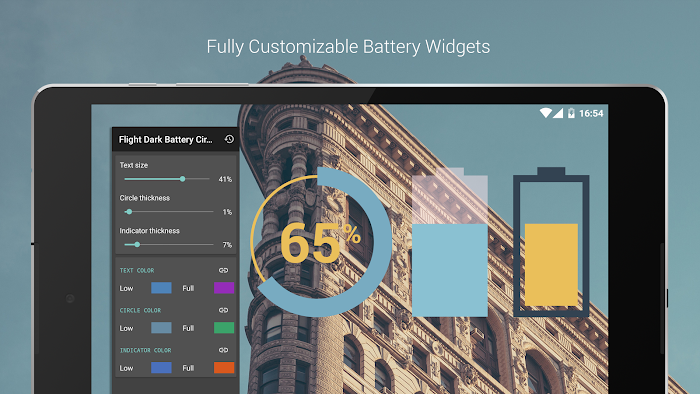Viewport: 700px width, 394px height.
Task: Click the INDICATOR COLOR section heading
Action: tap(146, 350)
